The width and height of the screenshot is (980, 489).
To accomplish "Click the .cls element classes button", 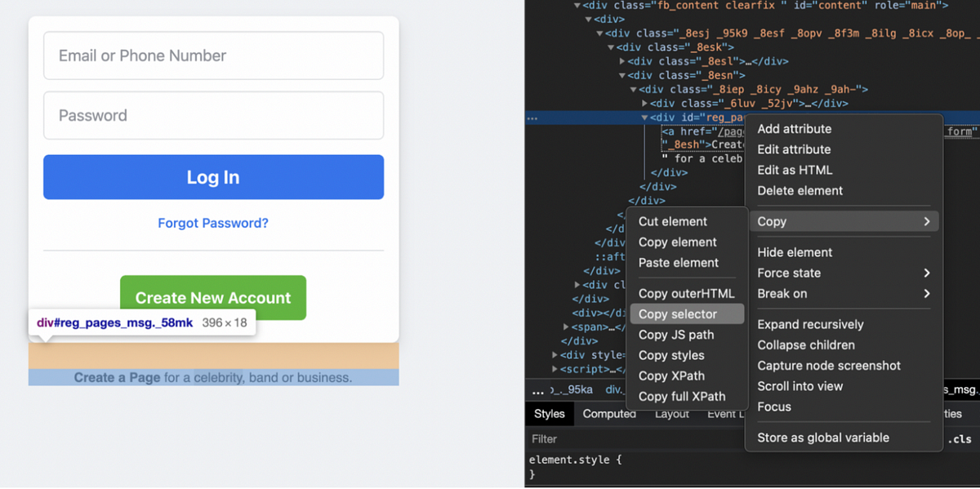I will point(960,439).
